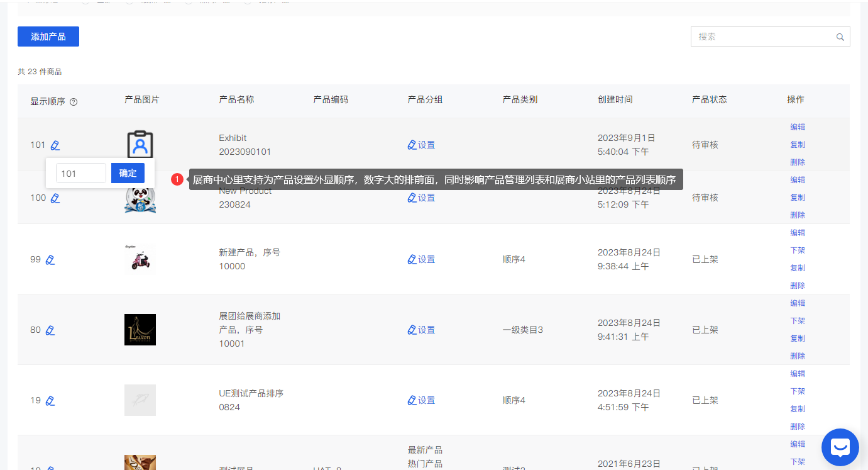Click the edit pencil next to order 101
This screenshot has height=470, width=868.
tap(55, 145)
